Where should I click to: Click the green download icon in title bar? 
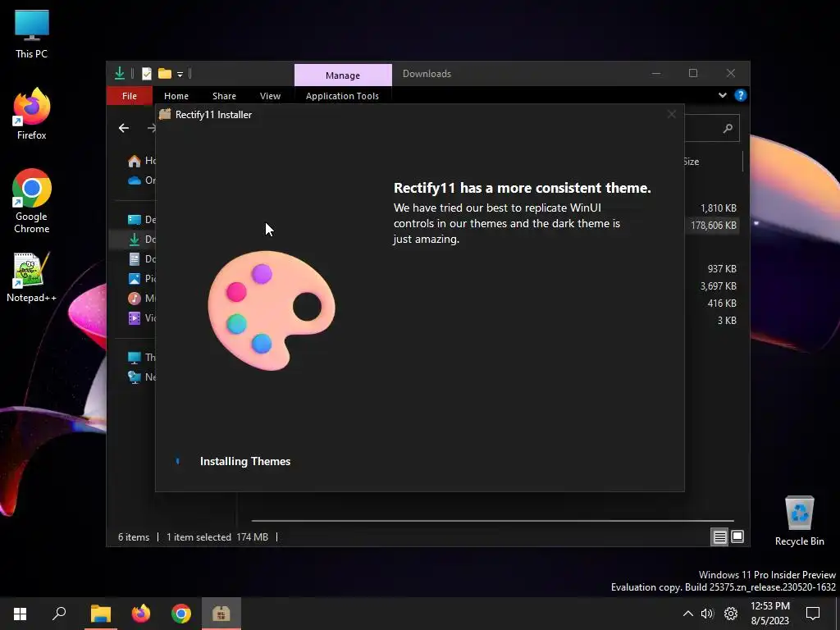click(x=120, y=73)
